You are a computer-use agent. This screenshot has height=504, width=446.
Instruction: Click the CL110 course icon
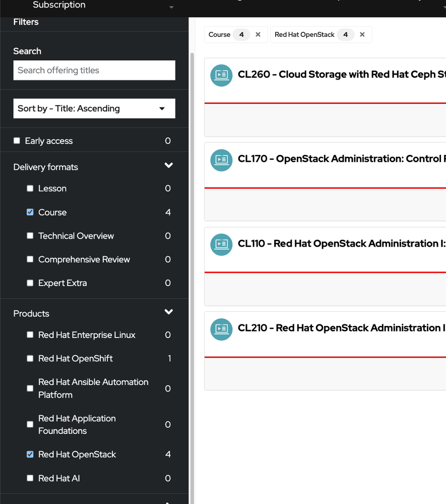[221, 244]
